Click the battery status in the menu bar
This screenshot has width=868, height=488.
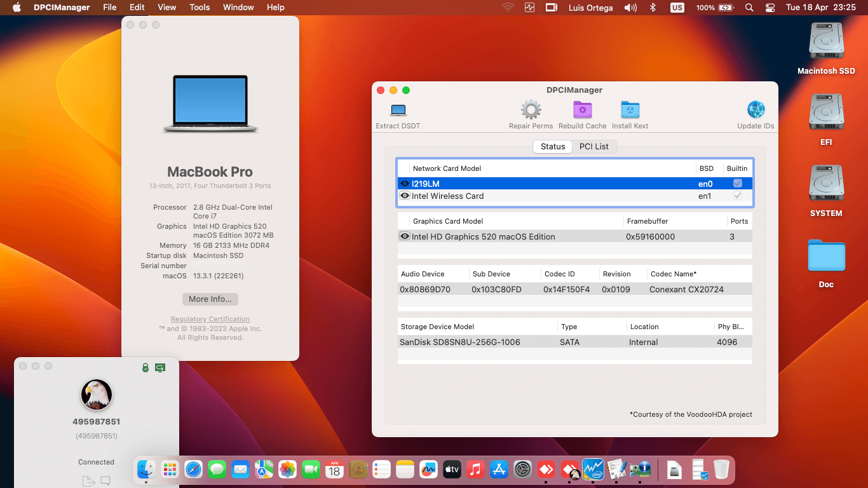point(715,8)
